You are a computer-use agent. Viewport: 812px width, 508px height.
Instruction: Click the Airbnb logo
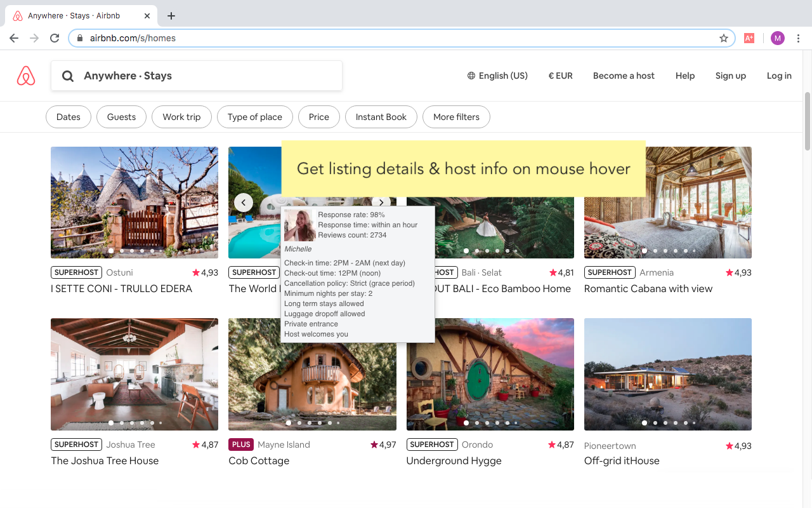coord(25,75)
